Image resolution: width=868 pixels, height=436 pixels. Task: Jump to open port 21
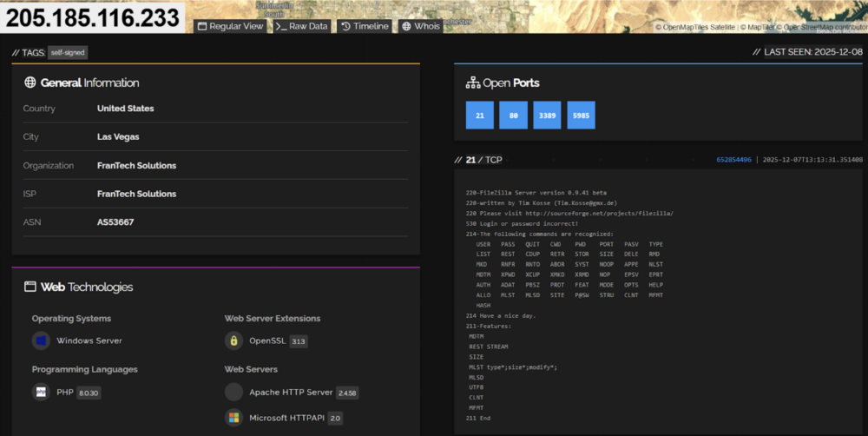478,116
